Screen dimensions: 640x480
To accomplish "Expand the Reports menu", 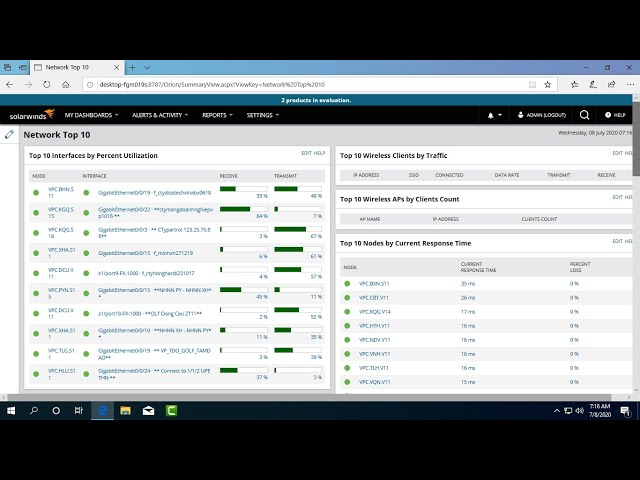I will tap(217, 115).
